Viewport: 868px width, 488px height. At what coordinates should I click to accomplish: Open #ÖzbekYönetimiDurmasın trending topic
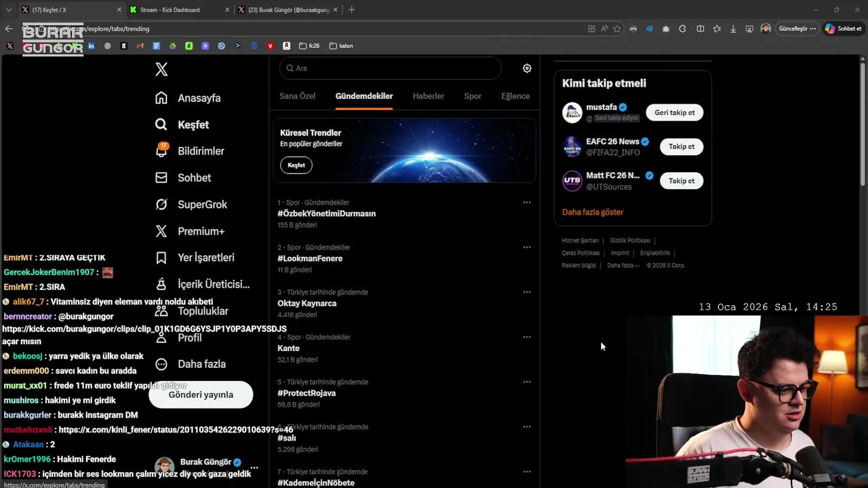pyautogui.click(x=327, y=213)
